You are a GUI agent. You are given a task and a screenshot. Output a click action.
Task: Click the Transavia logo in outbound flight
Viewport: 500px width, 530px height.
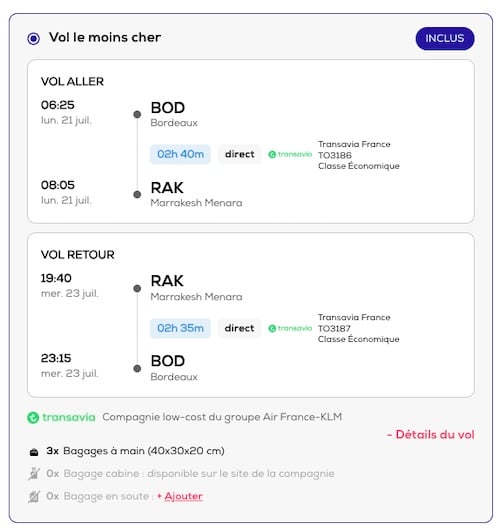[x=290, y=154]
